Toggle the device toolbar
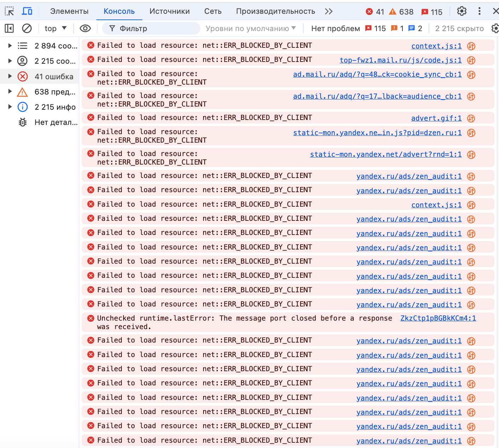 (27, 11)
